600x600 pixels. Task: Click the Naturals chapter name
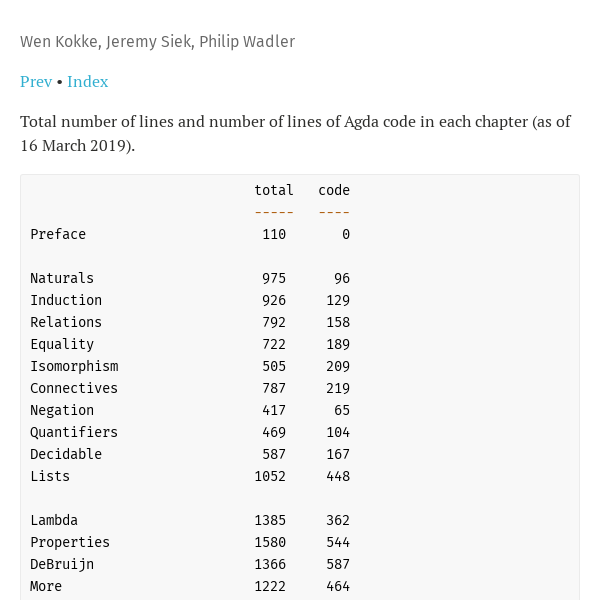pyautogui.click(x=62, y=278)
